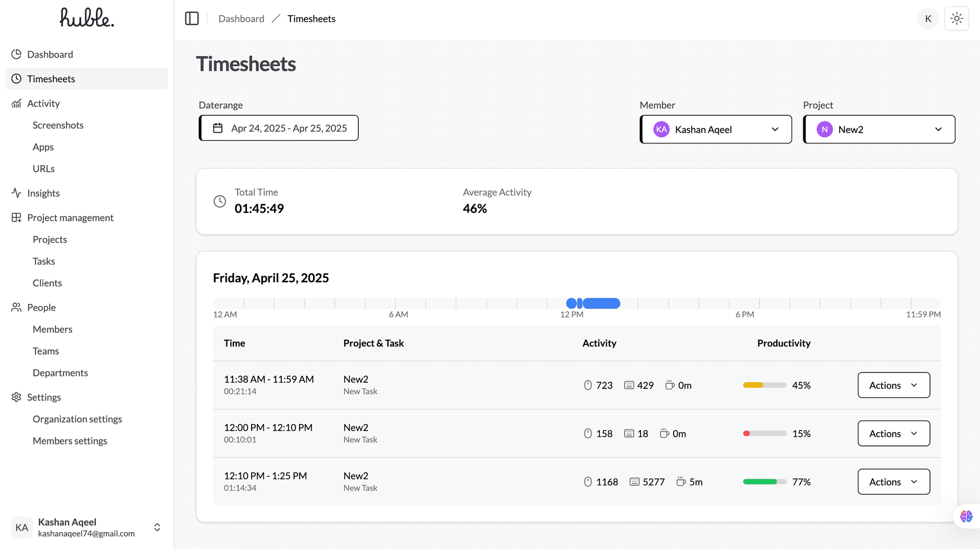Switch theme with the sun icon
The height and width of the screenshot is (549, 980).
coord(957,19)
